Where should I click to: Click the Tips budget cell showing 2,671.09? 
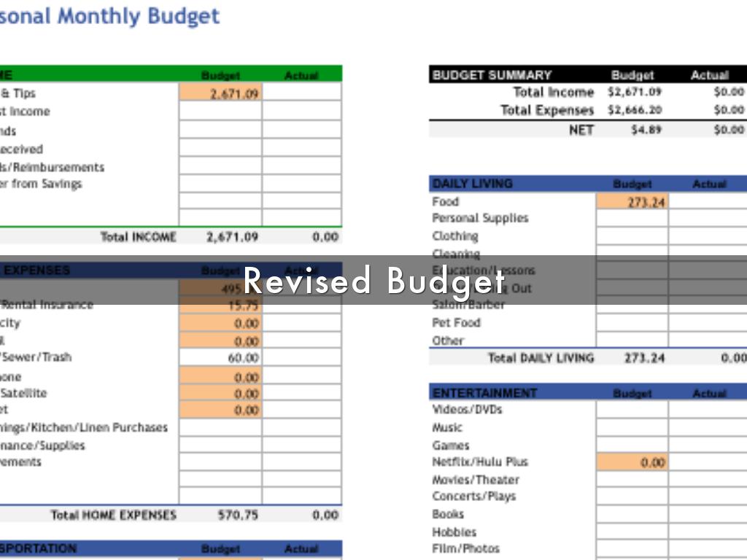coord(220,93)
